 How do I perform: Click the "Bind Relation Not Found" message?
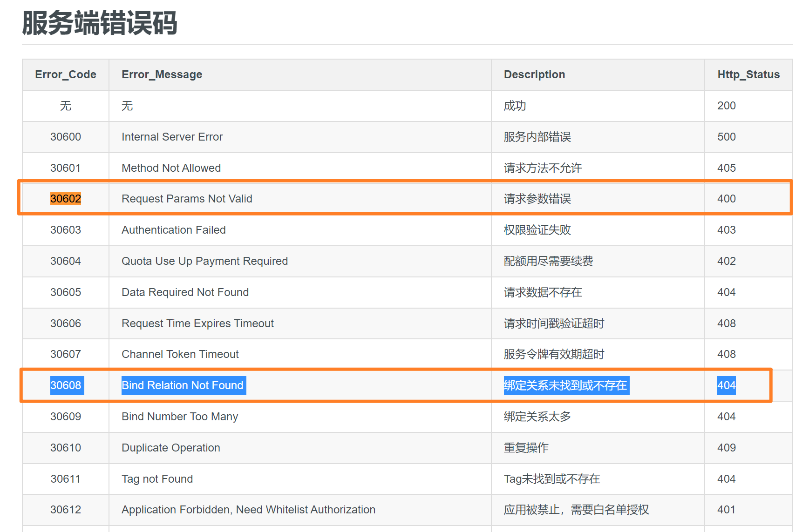point(183,385)
